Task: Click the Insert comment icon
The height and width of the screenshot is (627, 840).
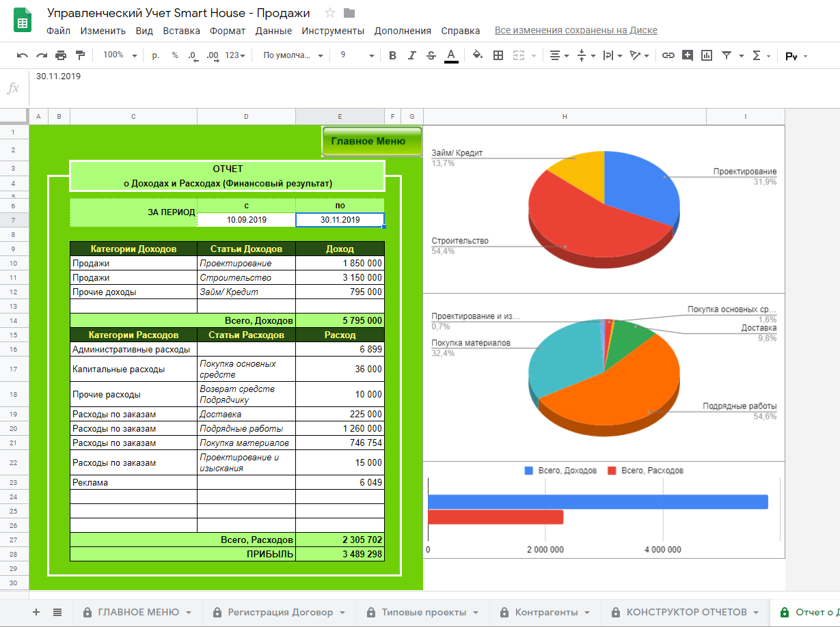Action: pos(688,55)
